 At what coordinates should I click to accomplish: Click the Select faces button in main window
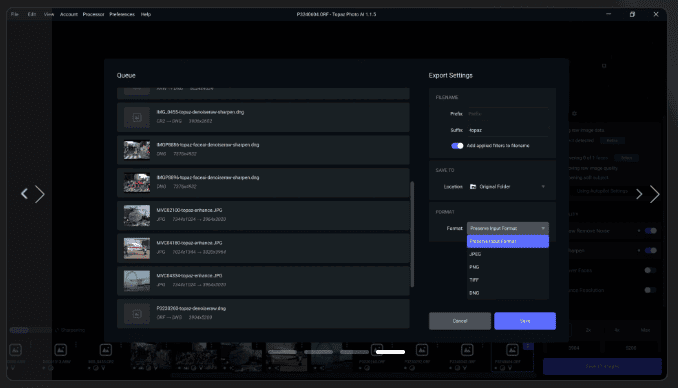pos(627,158)
